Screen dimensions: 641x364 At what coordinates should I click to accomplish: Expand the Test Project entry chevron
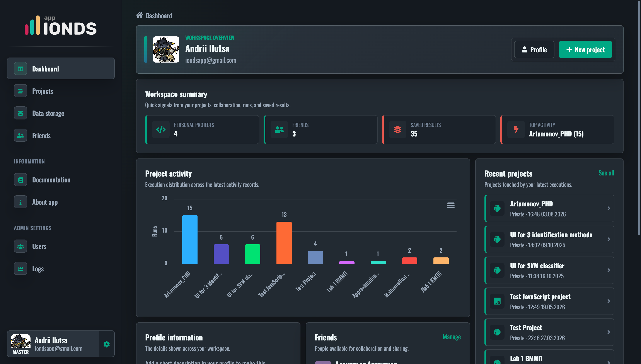tap(609, 332)
